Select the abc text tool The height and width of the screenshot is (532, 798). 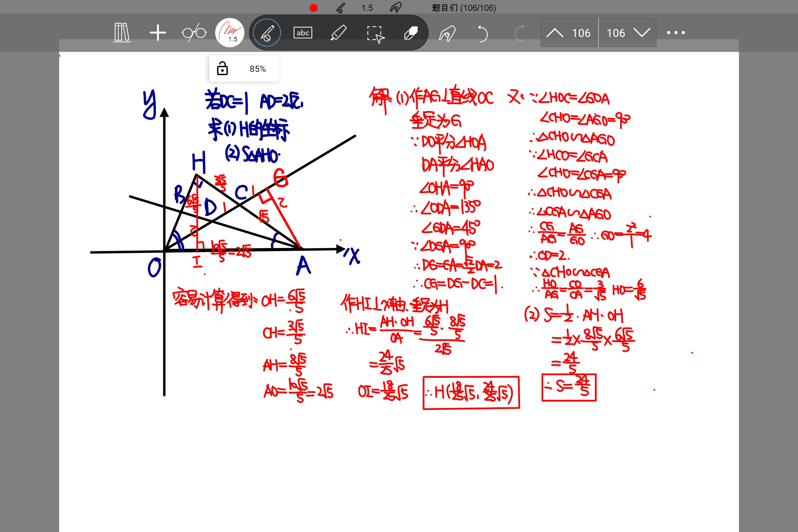pos(303,33)
